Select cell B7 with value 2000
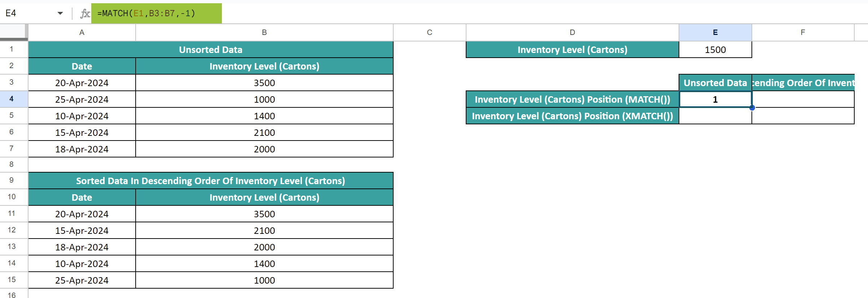 pyautogui.click(x=264, y=149)
